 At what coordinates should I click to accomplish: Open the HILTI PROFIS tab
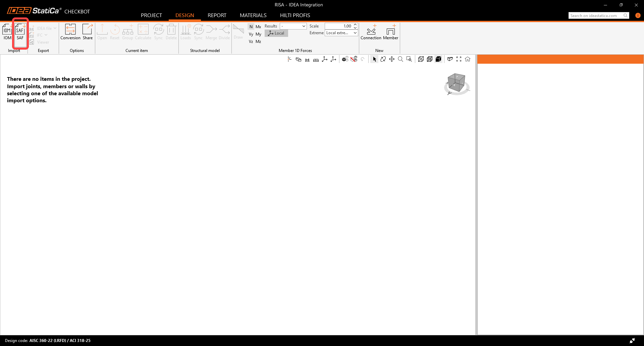295,15
